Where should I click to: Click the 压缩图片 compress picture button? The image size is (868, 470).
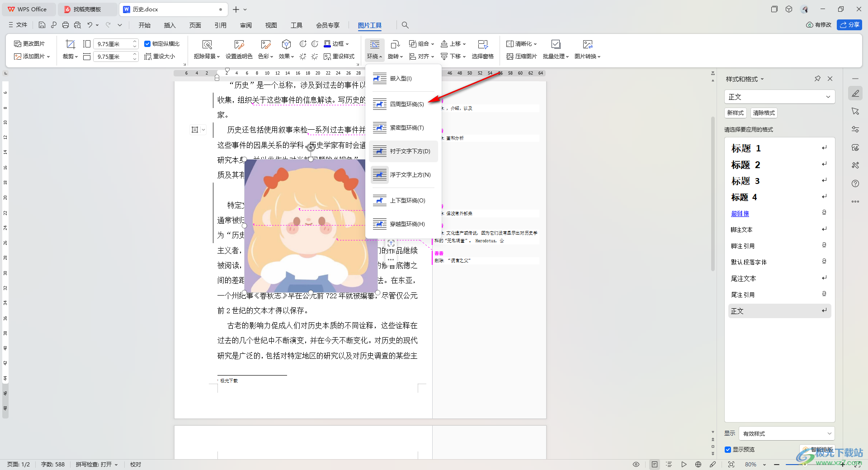522,56
